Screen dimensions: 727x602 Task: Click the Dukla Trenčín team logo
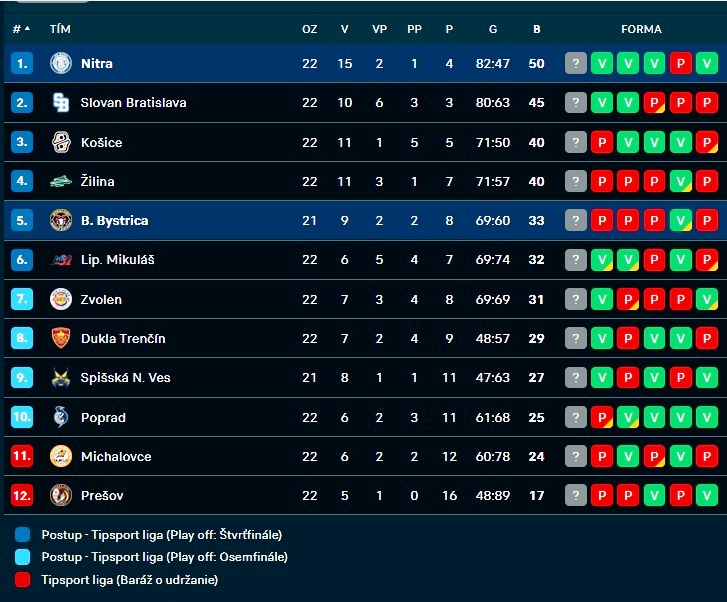(x=61, y=338)
